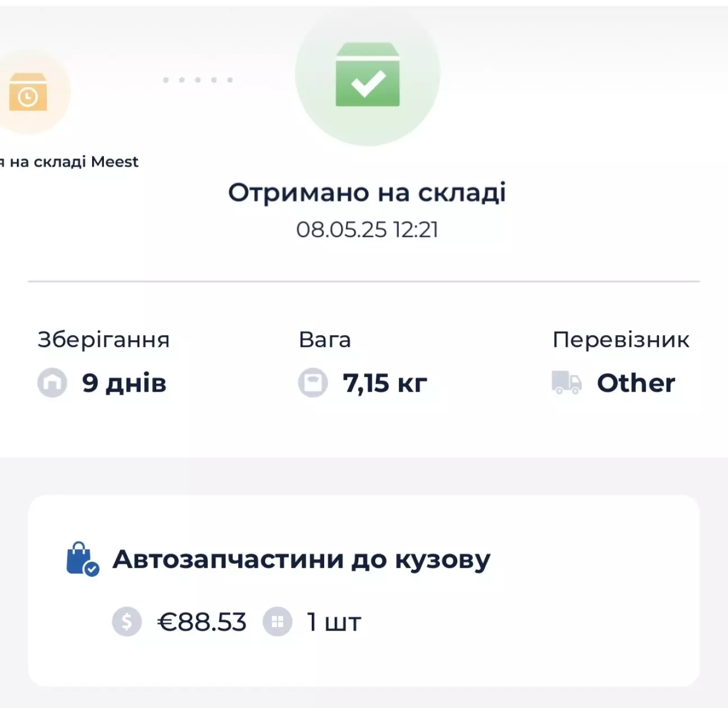Tap the storage house icon beside 9 днів
The image size is (728, 708).
52,383
